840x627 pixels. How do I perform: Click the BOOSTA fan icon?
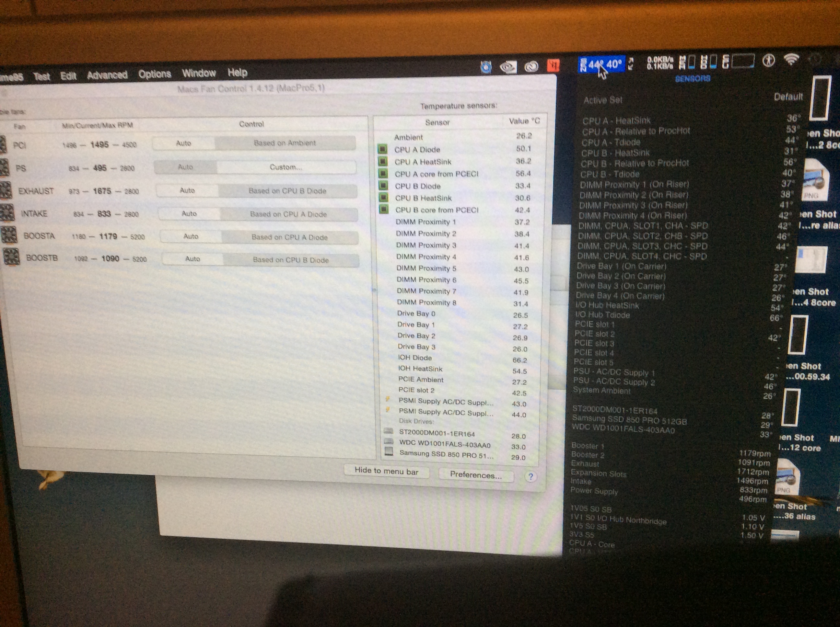click(x=9, y=235)
